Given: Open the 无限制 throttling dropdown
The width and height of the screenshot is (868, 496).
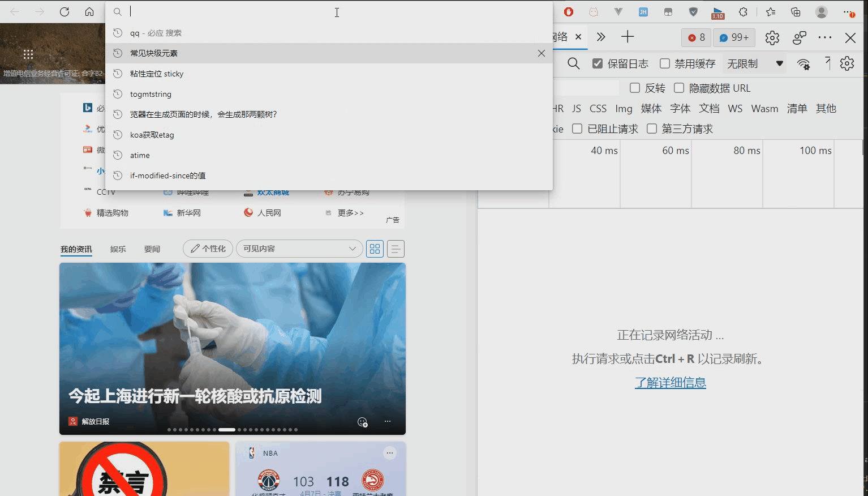Looking at the screenshot, I should (x=755, y=63).
